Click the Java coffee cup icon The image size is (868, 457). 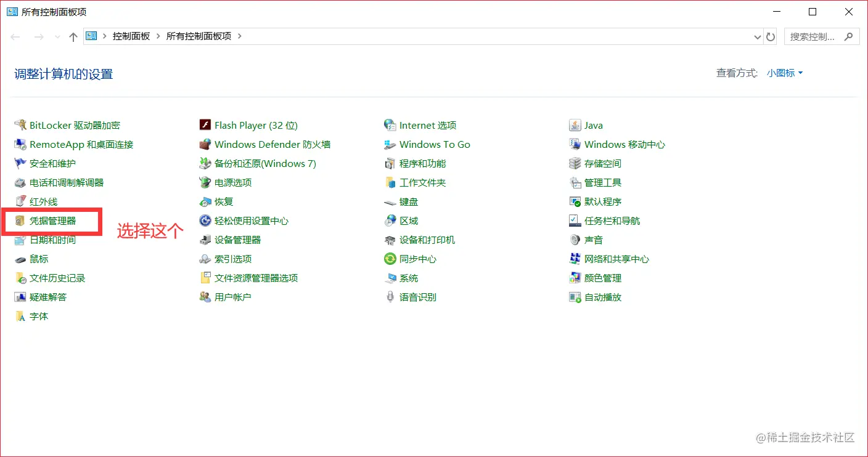575,125
